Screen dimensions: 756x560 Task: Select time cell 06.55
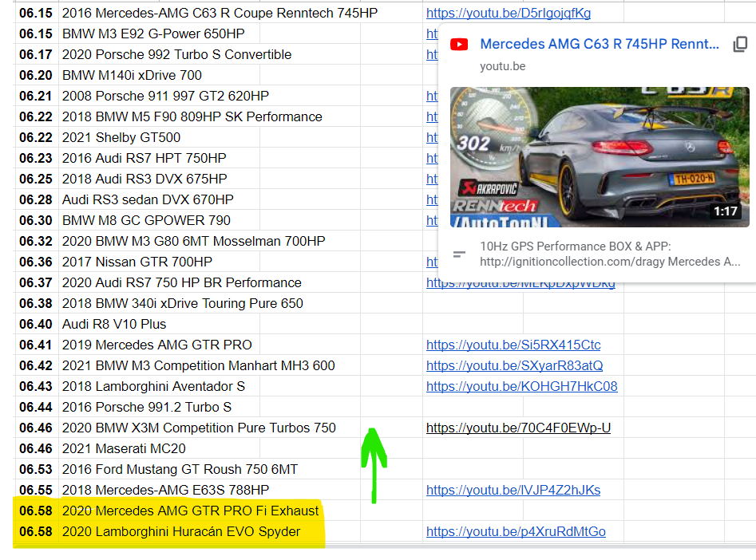(36, 490)
